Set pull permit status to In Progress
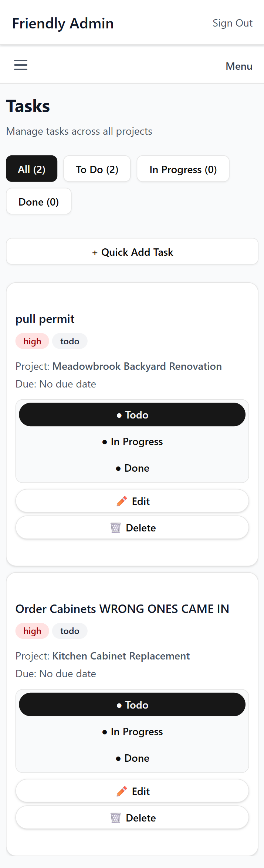264x868 pixels. point(132,441)
